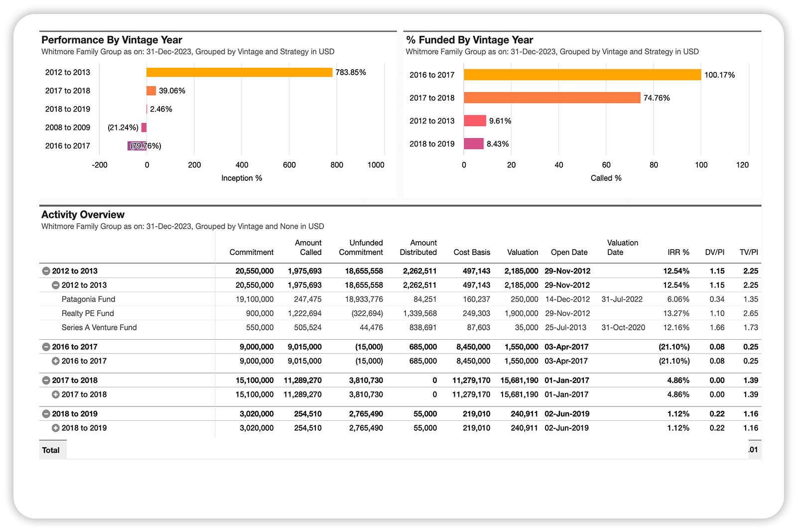Collapse the top-level 2016 to 2017 group
This screenshot has width=797, height=532.
pyautogui.click(x=46, y=347)
